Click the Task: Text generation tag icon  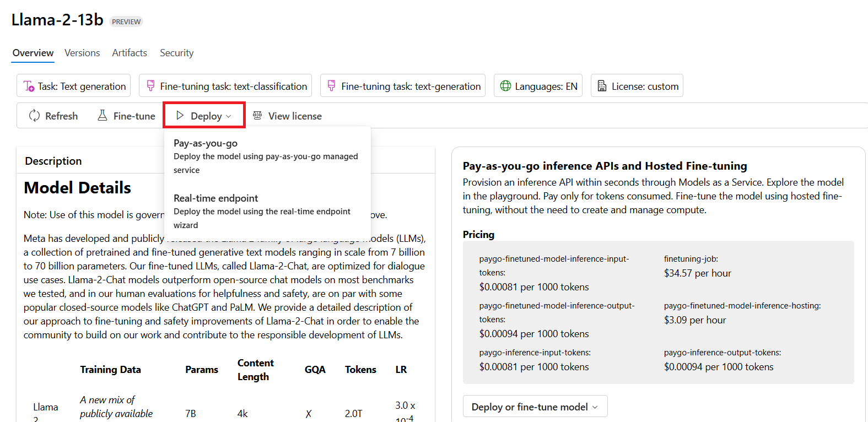pos(29,86)
